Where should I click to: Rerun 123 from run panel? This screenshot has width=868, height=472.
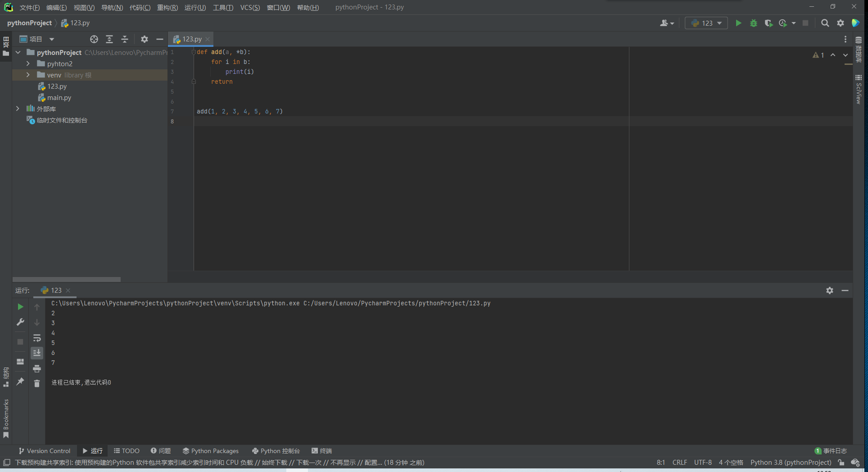[x=20, y=307]
